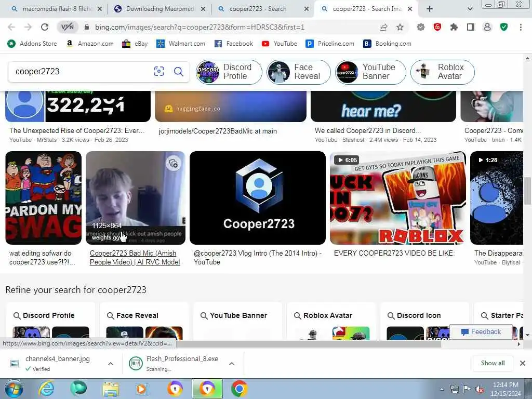The width and height of the screenshot is (532, 399).
Task: Expand channels4_banner.jpg download options
Action: tap(111, 364)
